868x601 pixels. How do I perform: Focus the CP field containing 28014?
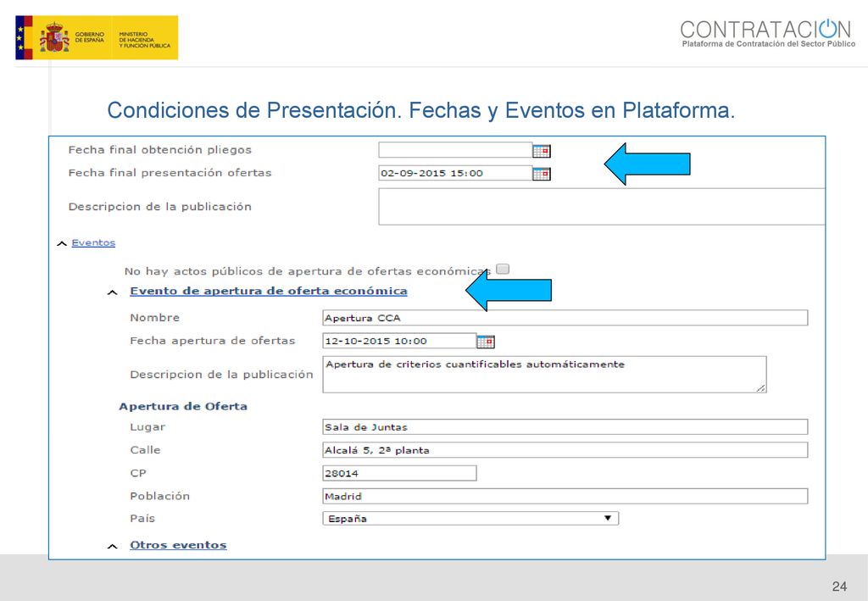pos(399,473)
